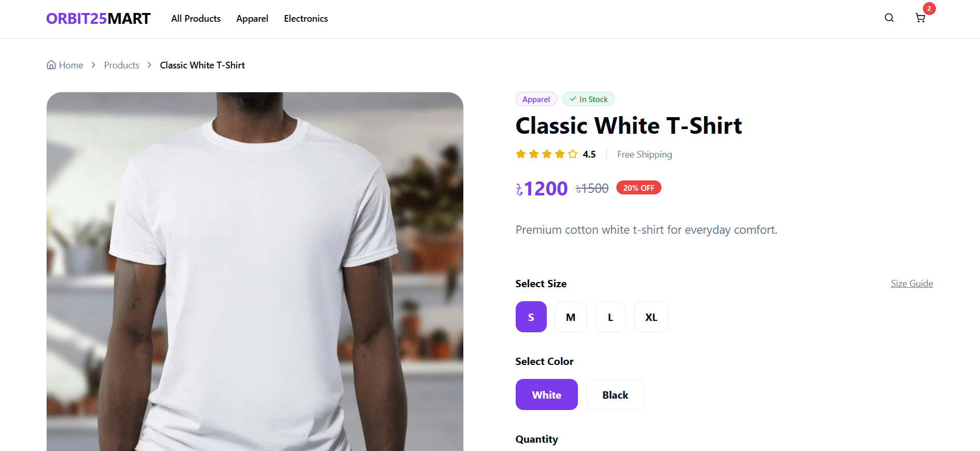The height and width of the screenshot is (451, 980).
Task: Select size L under Select Size
Action: (610, 317)
